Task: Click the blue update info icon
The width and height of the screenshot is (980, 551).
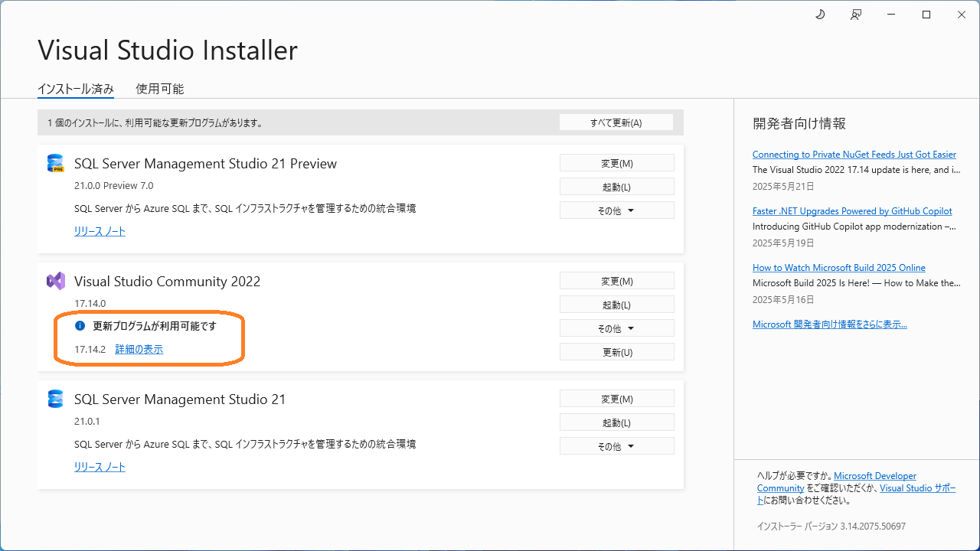Action: [x=80, y=326]
